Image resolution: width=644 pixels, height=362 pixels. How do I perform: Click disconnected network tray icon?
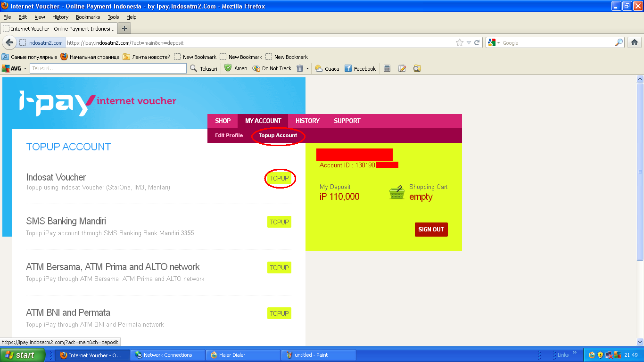click(609, 355)
